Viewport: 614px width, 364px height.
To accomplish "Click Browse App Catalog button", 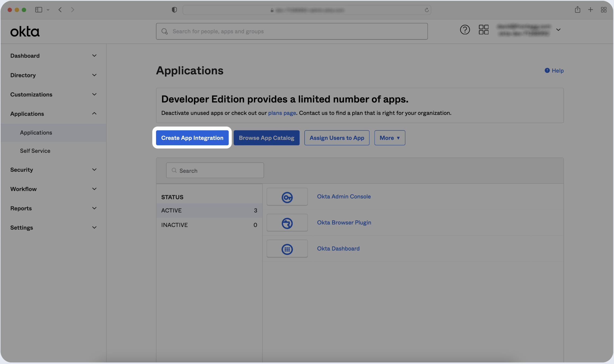I will click(x=266, y=138).
